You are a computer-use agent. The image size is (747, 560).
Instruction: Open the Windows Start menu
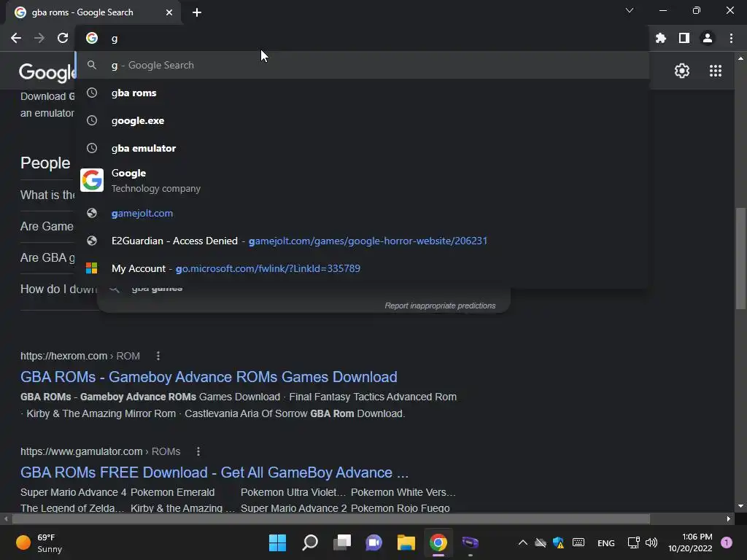coord(277,542)
